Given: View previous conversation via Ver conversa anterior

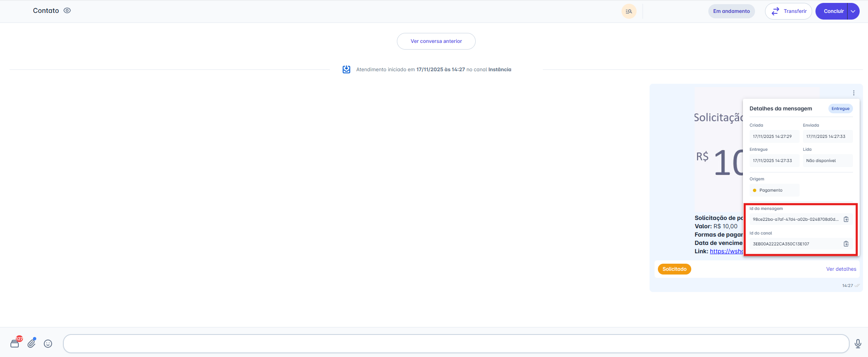Looking at the screenshot, I should click(x=436, y=41).
